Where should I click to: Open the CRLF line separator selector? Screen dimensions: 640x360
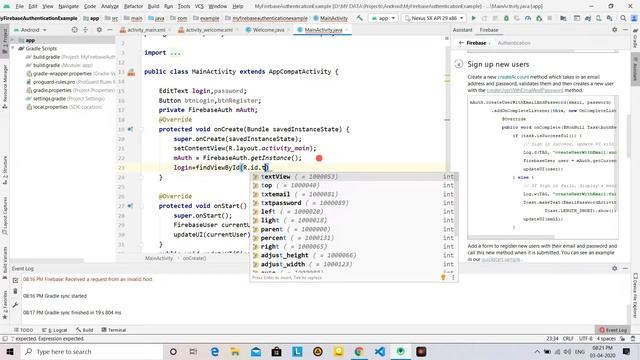[x=568, y=339]
